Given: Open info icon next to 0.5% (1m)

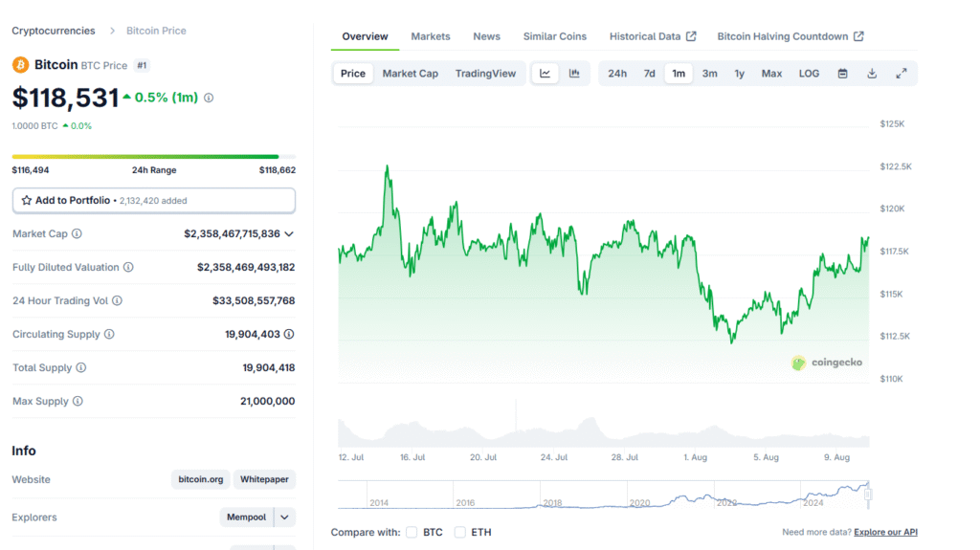Looking at the screenshot, I should 209,99.
